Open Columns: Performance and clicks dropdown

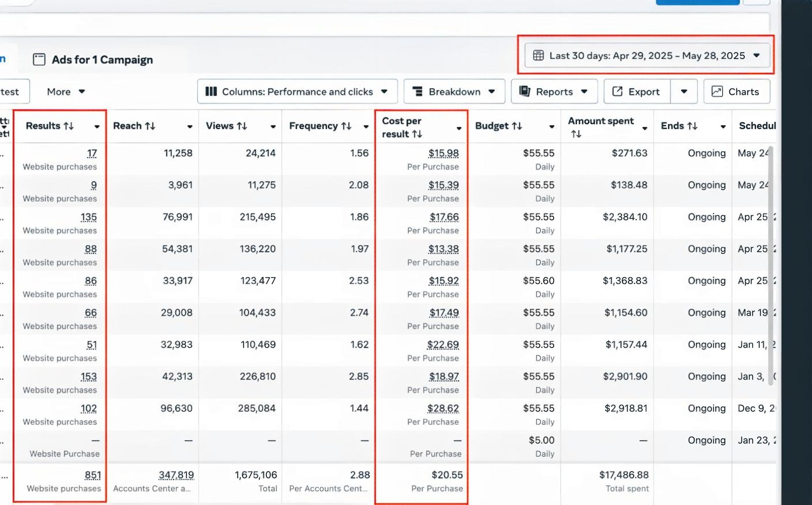point(296,92)
